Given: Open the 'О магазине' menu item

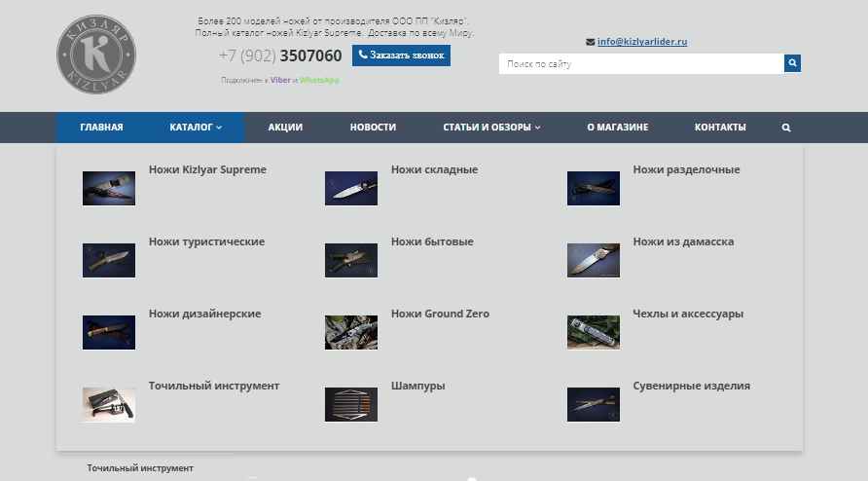Looking at the screenshot, I should pos(618,128).
